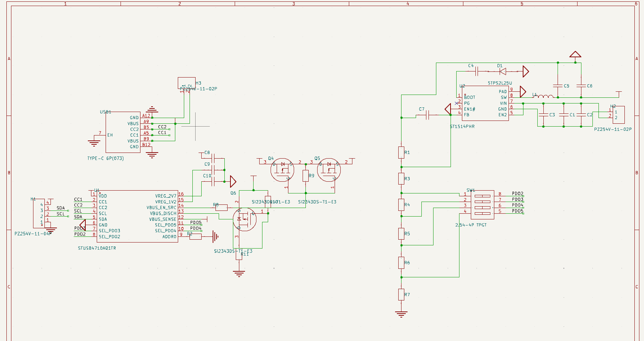Screen dimensions: 644x341
Task: Click the R9 resistor between Q4 and Q5
Action: point(305,176)
